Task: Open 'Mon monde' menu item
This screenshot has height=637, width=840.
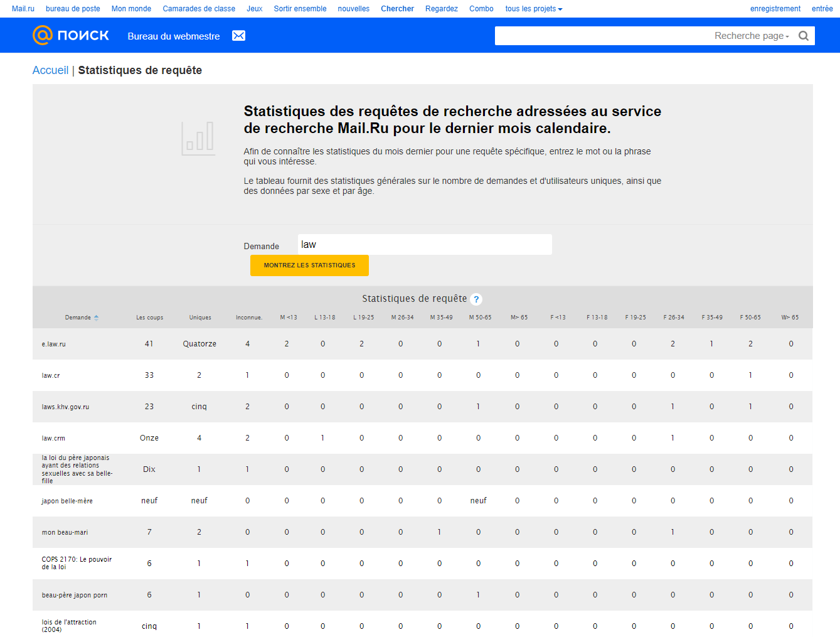Action: [x=131, y=9]
